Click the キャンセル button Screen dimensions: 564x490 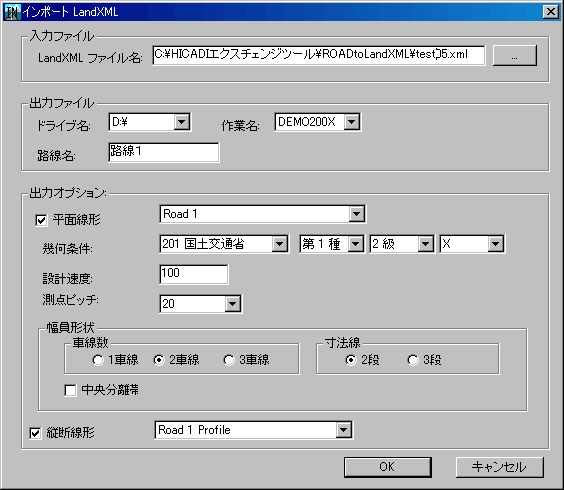click(499, 467)
